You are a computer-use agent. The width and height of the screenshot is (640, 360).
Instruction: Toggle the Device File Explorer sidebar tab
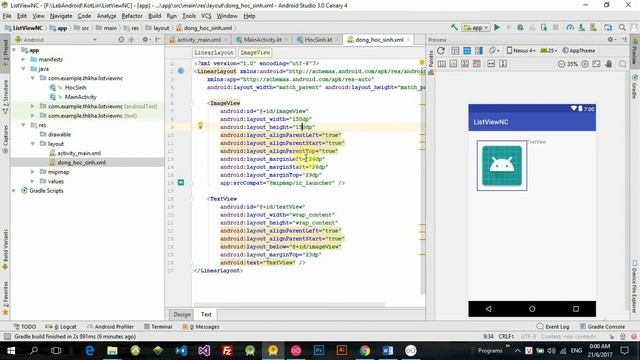635,287
